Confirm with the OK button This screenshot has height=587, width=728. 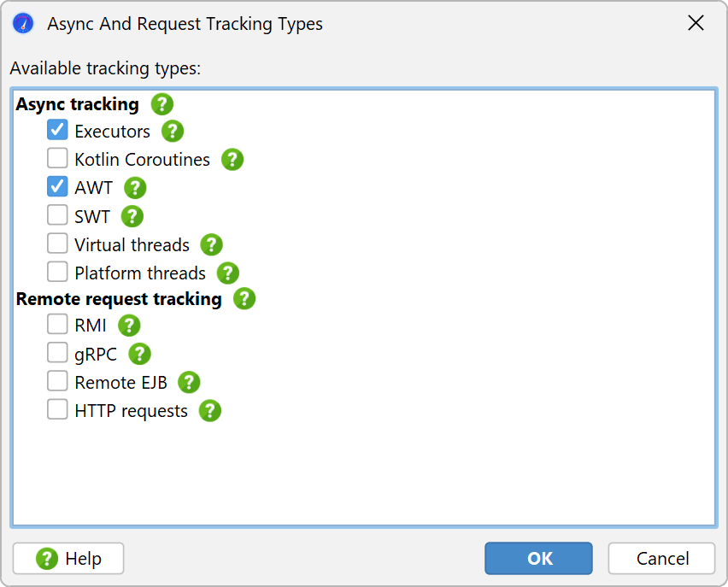(x=538, y=558)
